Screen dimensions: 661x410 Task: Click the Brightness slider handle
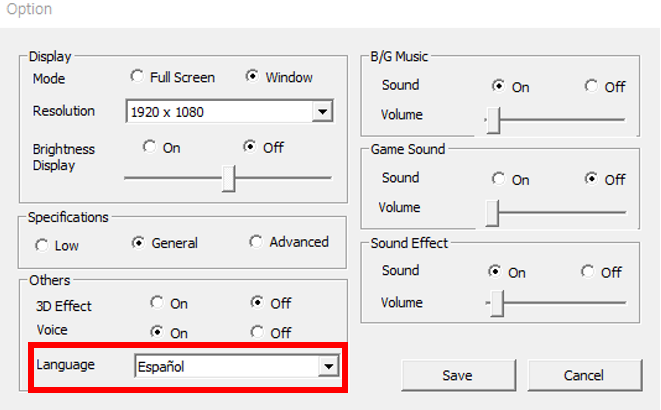pos(229,178)
